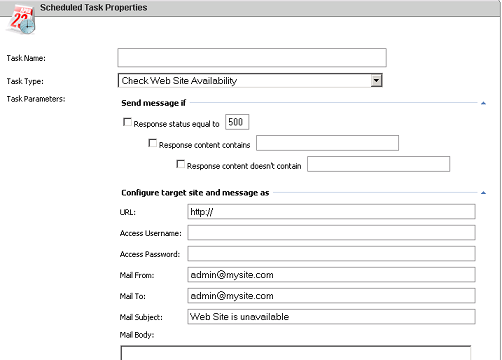
Task: Enable Response content doesn't contain checkbox
Action: click(x=180, y=164)
